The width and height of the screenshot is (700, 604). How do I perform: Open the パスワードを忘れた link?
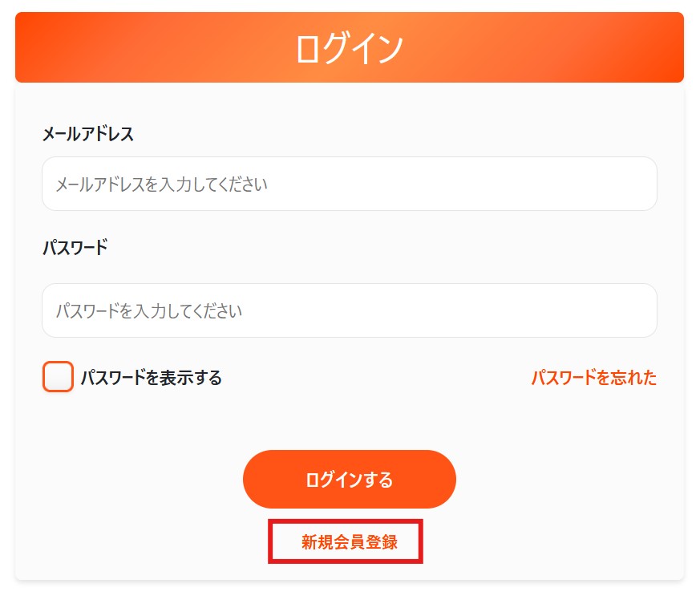(x=593, y=377)
